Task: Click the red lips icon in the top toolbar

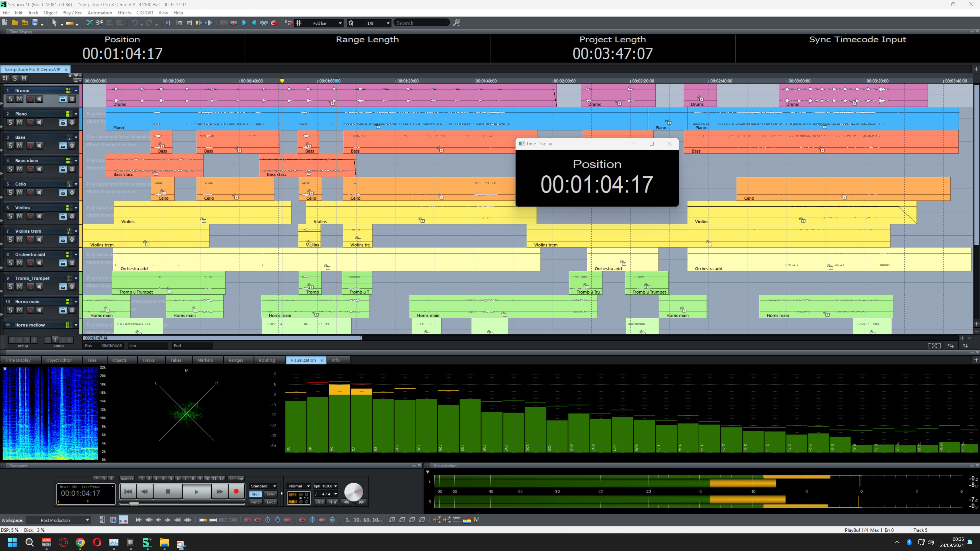Action: coord(274,23)
